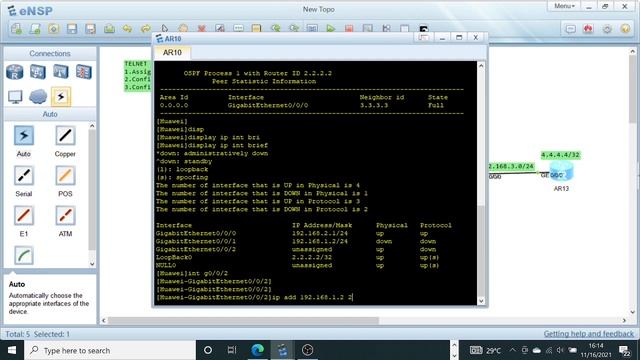Screen dimensions: 640x360
Task: Click the text note toolbar icon
Action: click(238, 28)
